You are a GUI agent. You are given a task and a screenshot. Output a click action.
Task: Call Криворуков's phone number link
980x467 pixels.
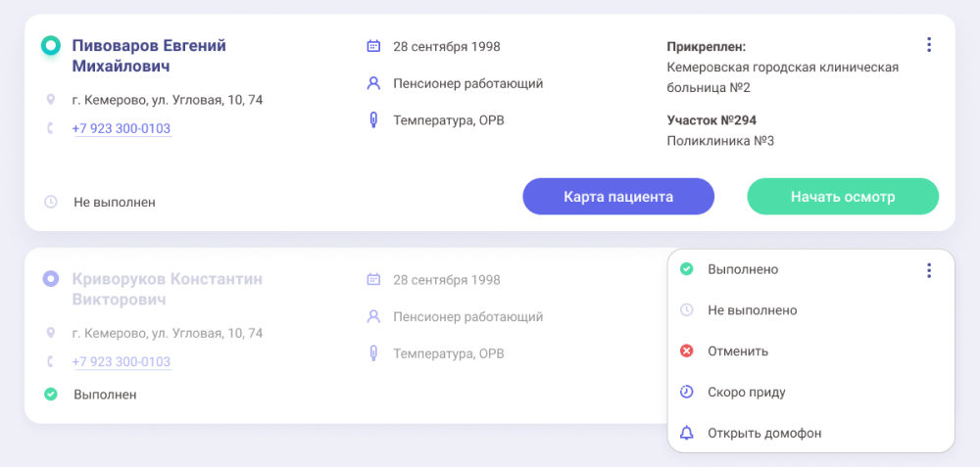[122, 362]
